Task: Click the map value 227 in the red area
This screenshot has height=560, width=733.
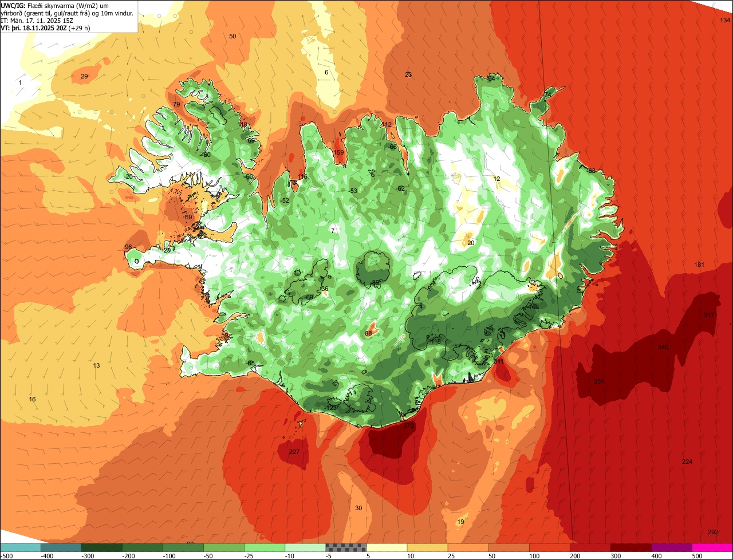Action: point(294,452)
